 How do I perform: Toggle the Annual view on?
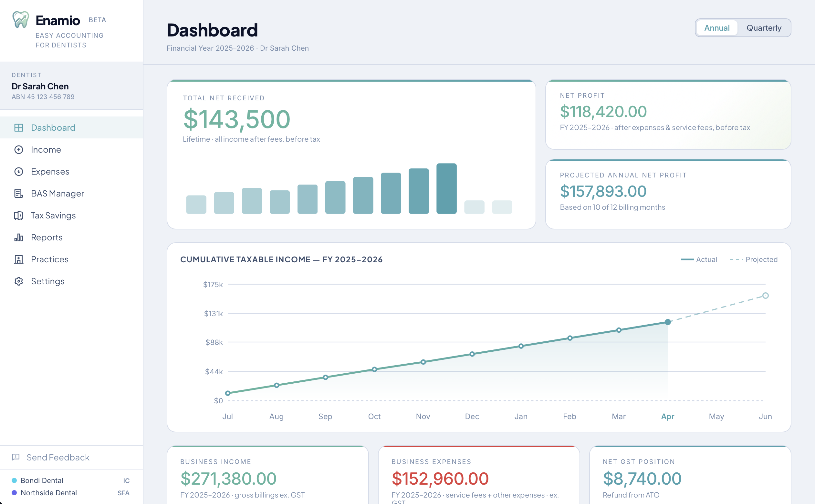pos(716,28)
